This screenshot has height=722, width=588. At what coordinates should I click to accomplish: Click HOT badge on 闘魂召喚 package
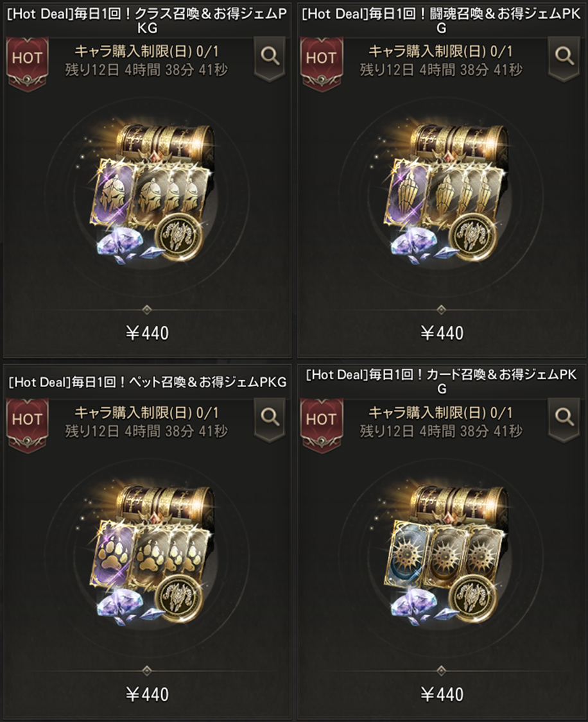pos(322,64)
